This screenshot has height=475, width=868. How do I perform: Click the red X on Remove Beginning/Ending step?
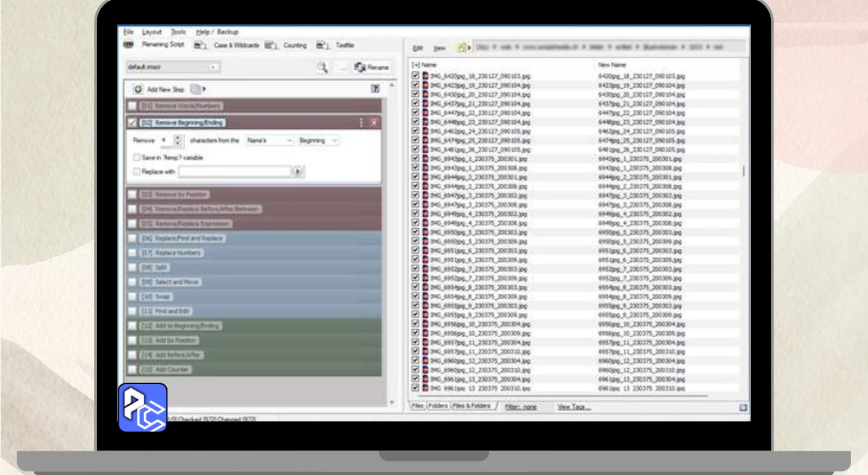tap(374, 123)
